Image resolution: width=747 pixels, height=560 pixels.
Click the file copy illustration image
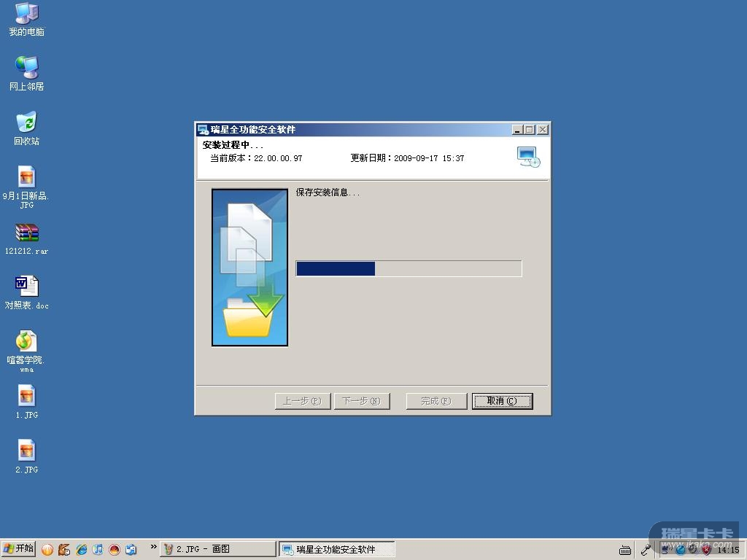249,267
